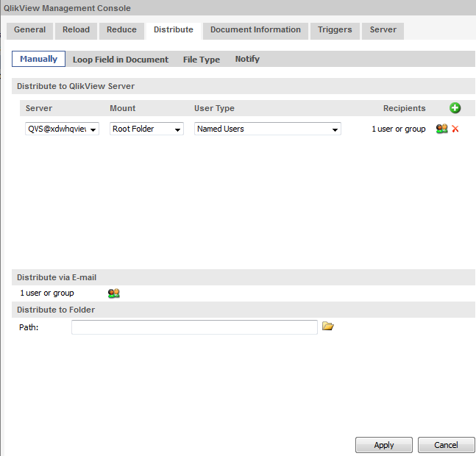This screenshot has width=476, height=456.
Task: Show the Notify subtab
Action: 247,60
